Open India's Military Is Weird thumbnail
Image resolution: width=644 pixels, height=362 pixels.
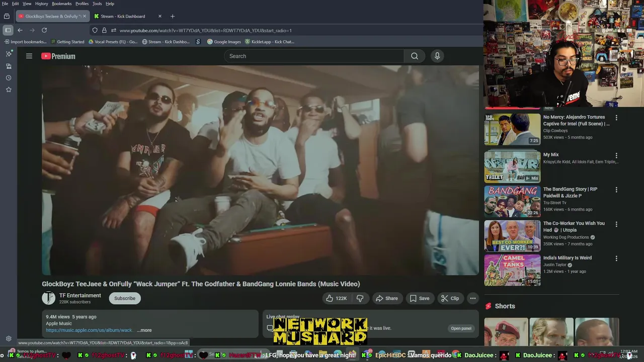[x=512, y=269]
